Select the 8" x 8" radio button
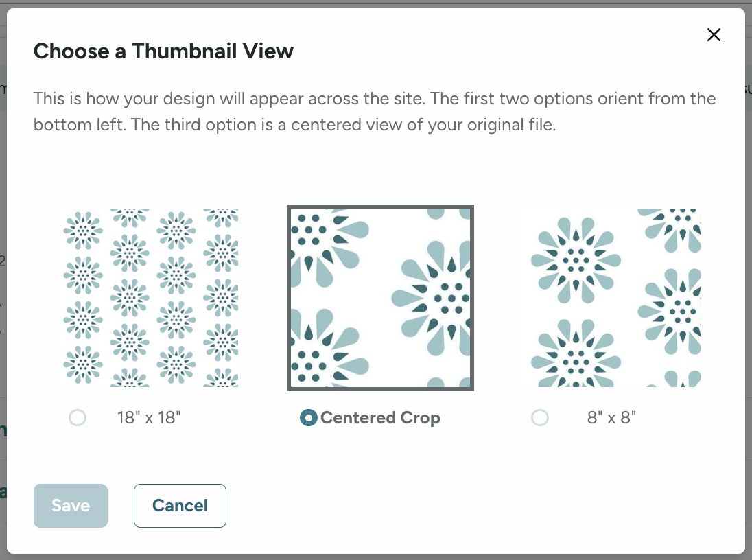 (540, 417)
